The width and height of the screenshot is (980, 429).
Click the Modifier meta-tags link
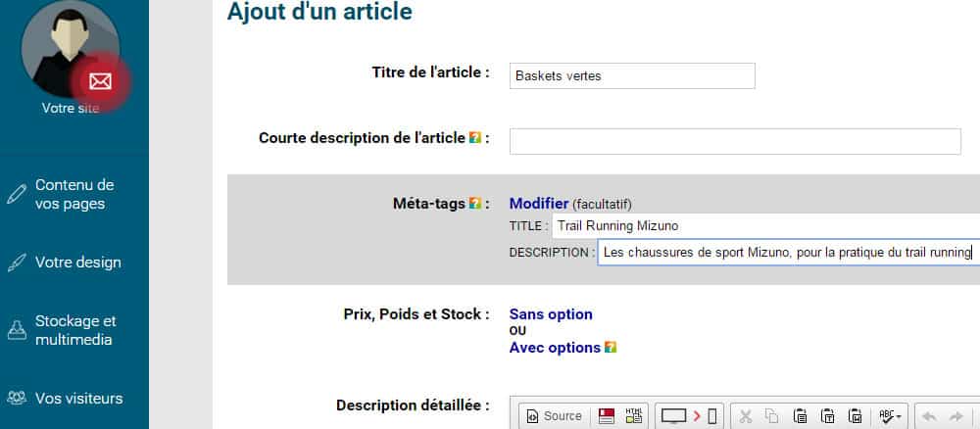[x=539, y=204]
